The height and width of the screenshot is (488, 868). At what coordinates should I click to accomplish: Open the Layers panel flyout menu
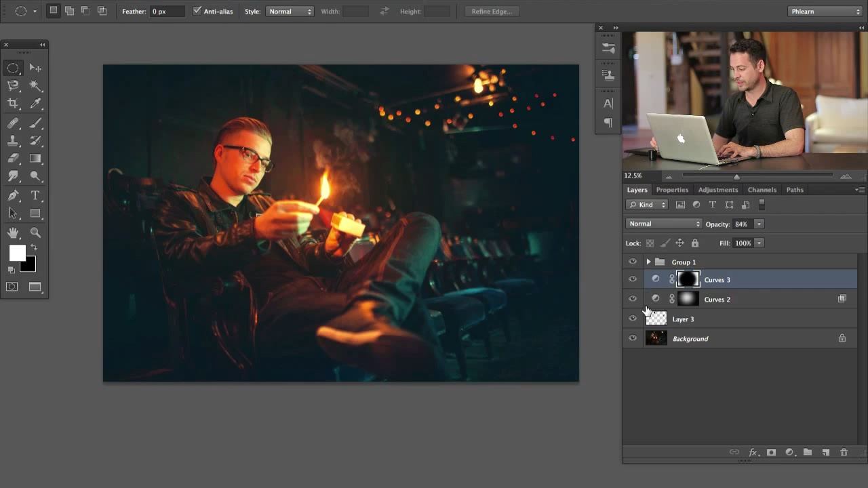[x=859, y=190]
